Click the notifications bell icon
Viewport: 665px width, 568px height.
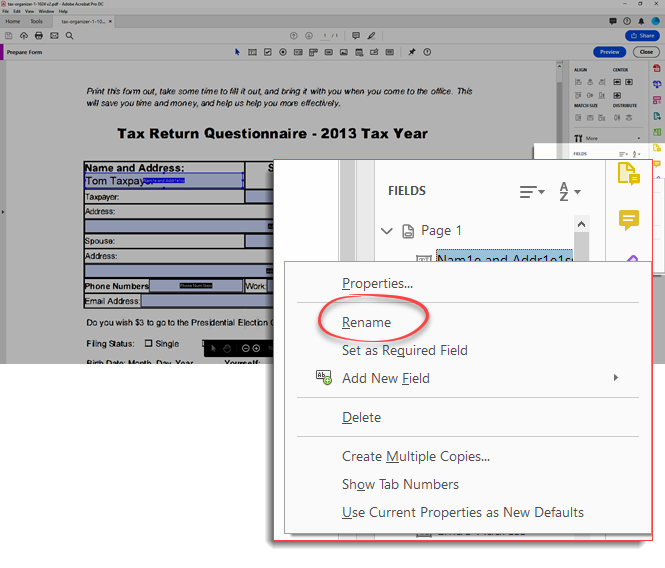tap(641, 21)
